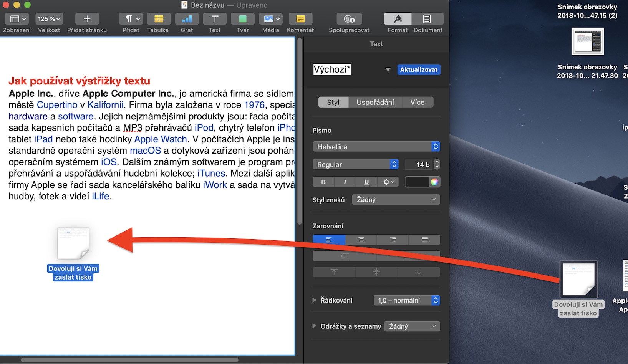Click the Přidat stránku plus icon

point(87,19)
